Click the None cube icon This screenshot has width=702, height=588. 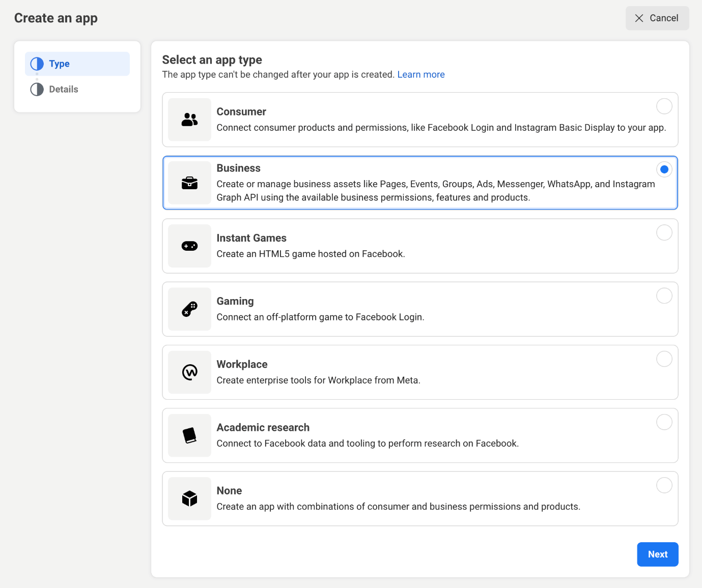189,498
